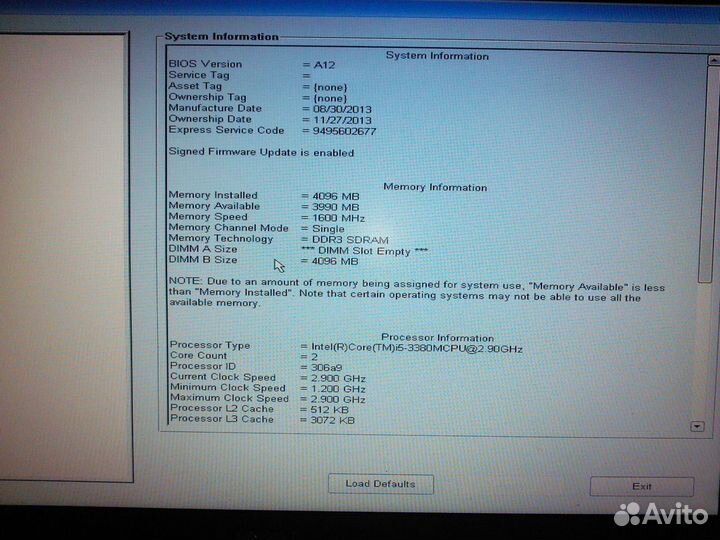The height and width of the screenshot is (540, 720).
Task: Click Ownership Date value 11/27/2013
Action: pos(342,120)
